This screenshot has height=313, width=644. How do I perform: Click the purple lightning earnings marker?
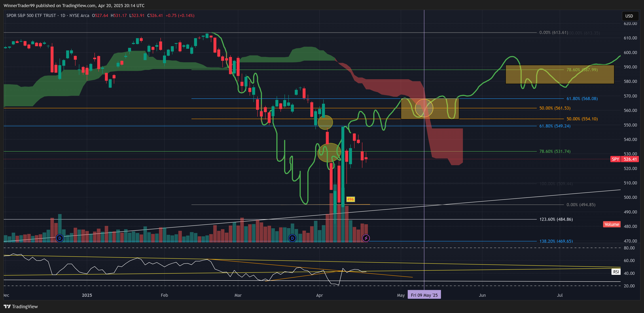click(x=366, y=238)
